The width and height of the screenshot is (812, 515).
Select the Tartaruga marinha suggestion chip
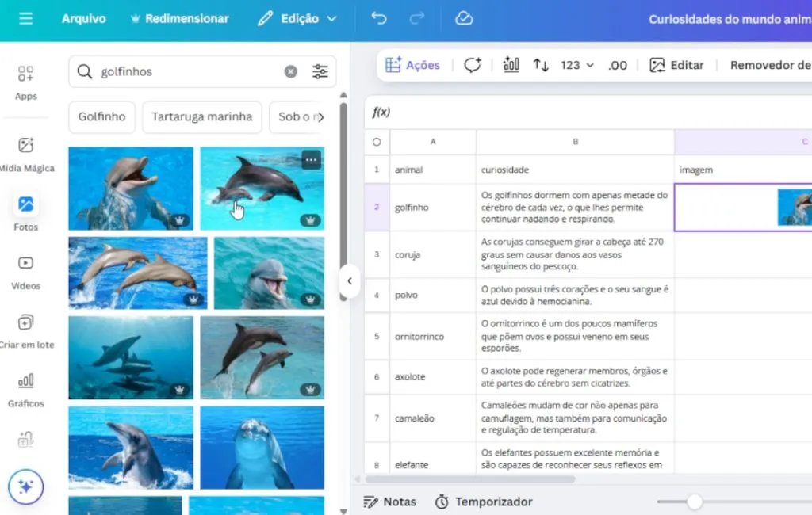pyautogui.click(x=202, y=116)
